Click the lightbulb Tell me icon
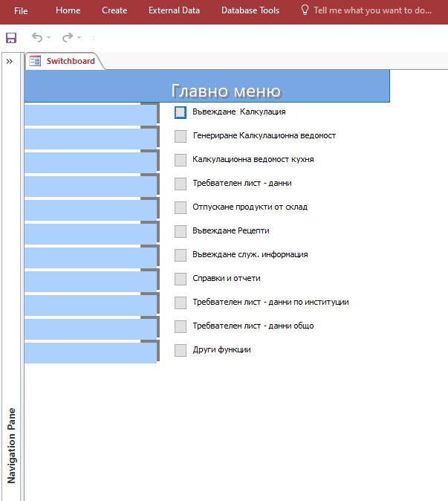448x501 pixels. tap(305, 10)
